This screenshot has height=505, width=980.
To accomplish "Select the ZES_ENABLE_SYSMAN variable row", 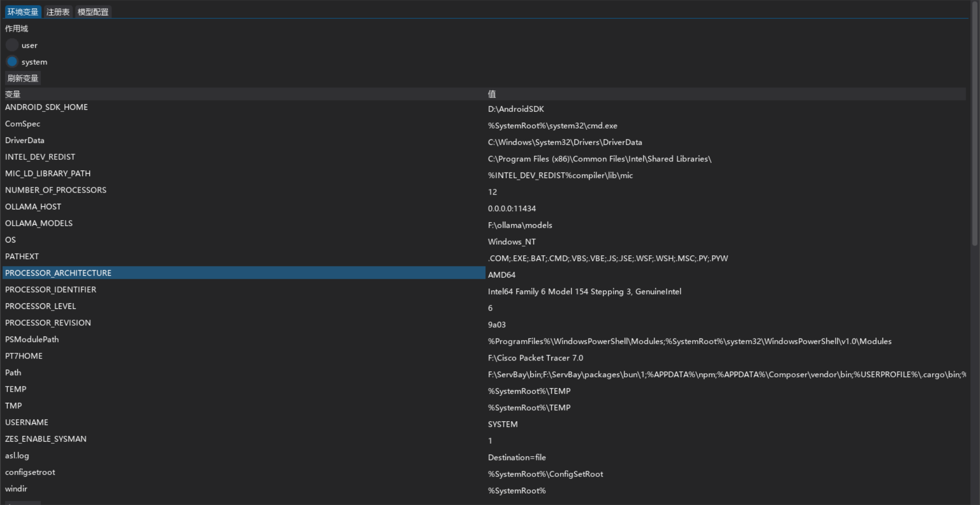I will pyautogui.click(x=46, y=439).
